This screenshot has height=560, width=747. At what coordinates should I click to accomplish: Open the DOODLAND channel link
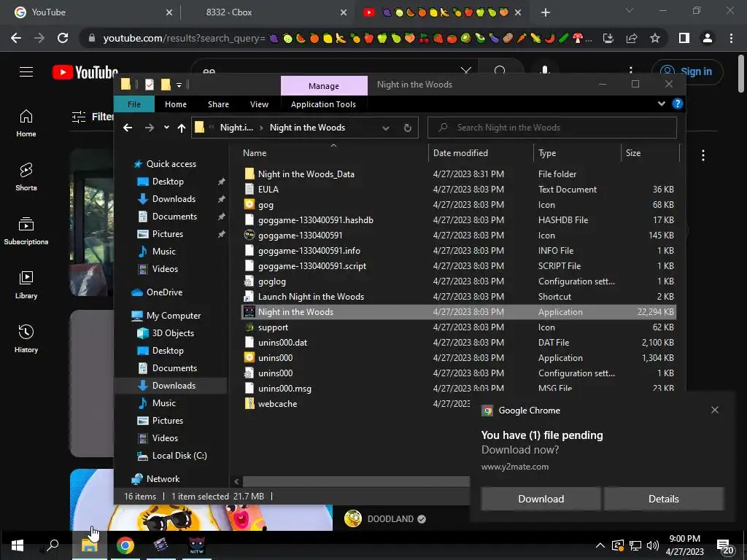coord(390,519)
